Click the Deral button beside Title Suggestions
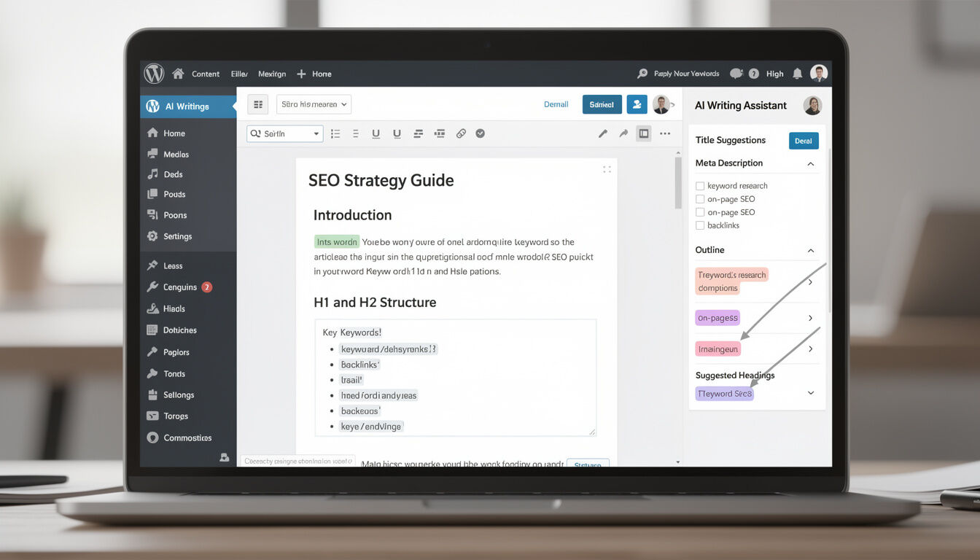Image resolution: width=980 pixels, height=560 pixels. 804,141
